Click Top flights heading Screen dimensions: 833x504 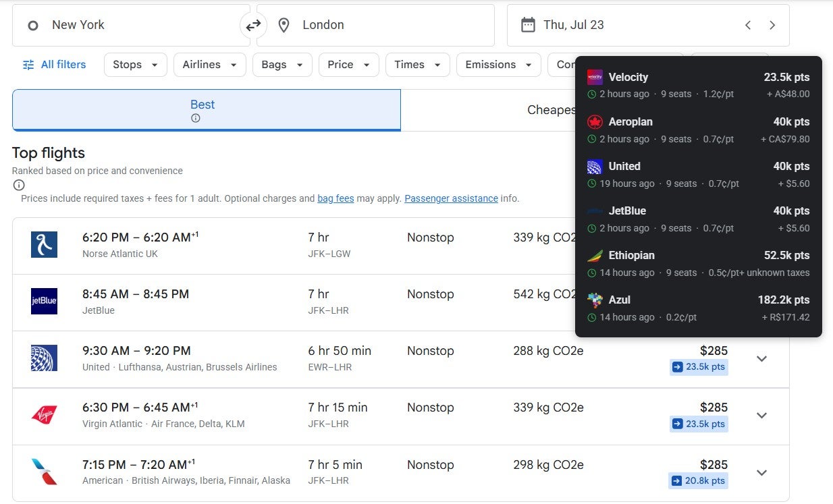pos(49,153)
